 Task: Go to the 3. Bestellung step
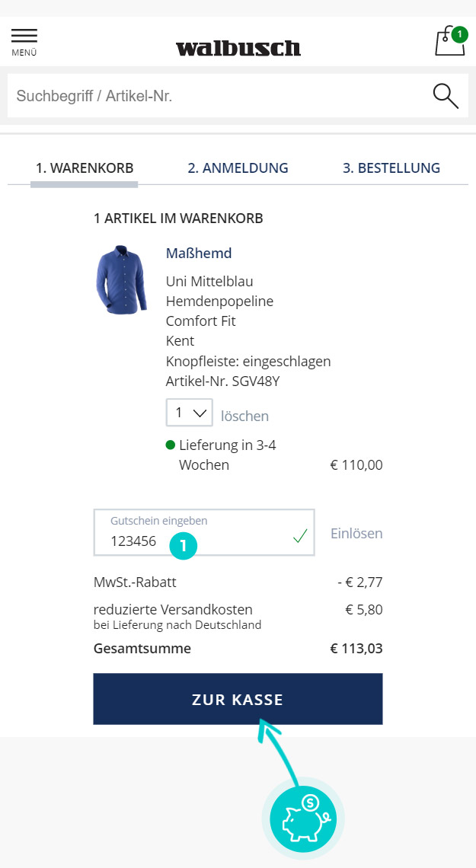pos(391,168)
